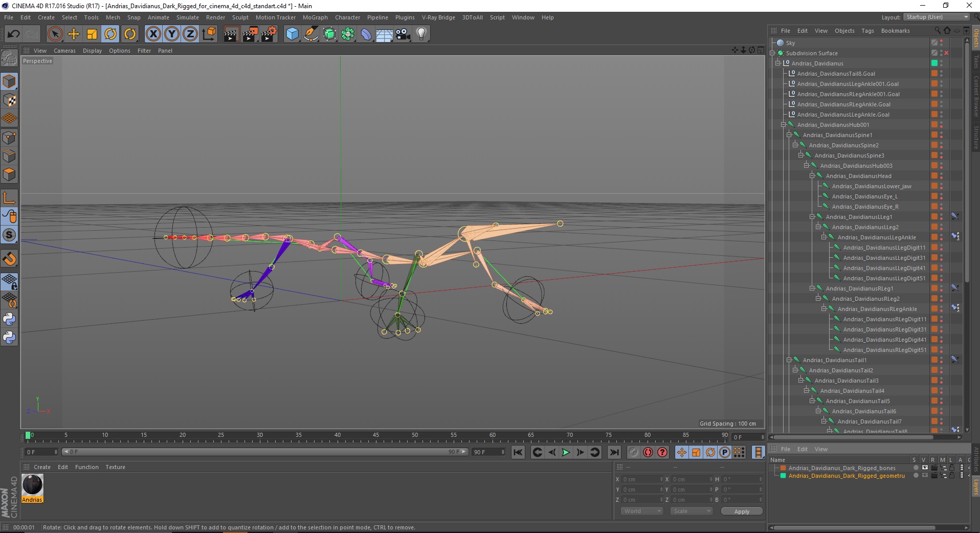Activate the Rotate tool

pyautogui.click(x=110, y=34)
